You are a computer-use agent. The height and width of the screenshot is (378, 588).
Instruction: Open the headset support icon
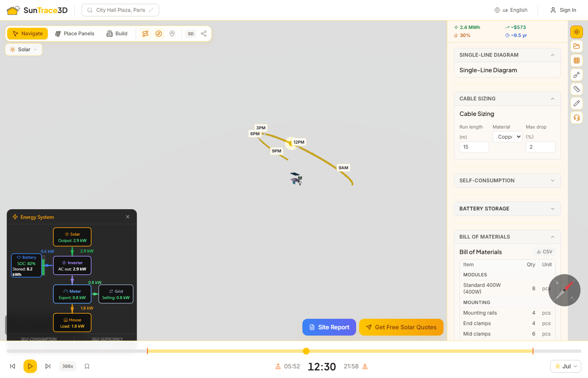577,118
